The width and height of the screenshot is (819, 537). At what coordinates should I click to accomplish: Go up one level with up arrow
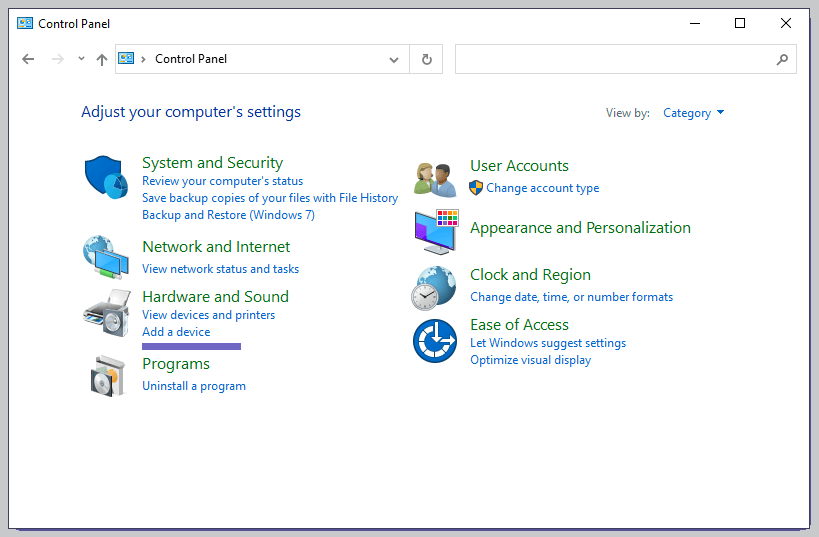[102, 60]
